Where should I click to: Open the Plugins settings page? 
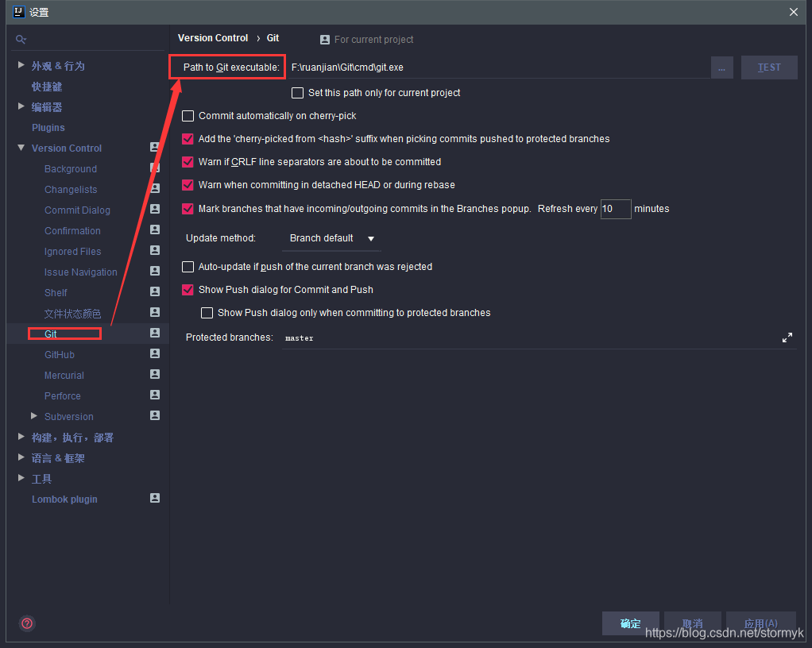click(x=48, y=127)
